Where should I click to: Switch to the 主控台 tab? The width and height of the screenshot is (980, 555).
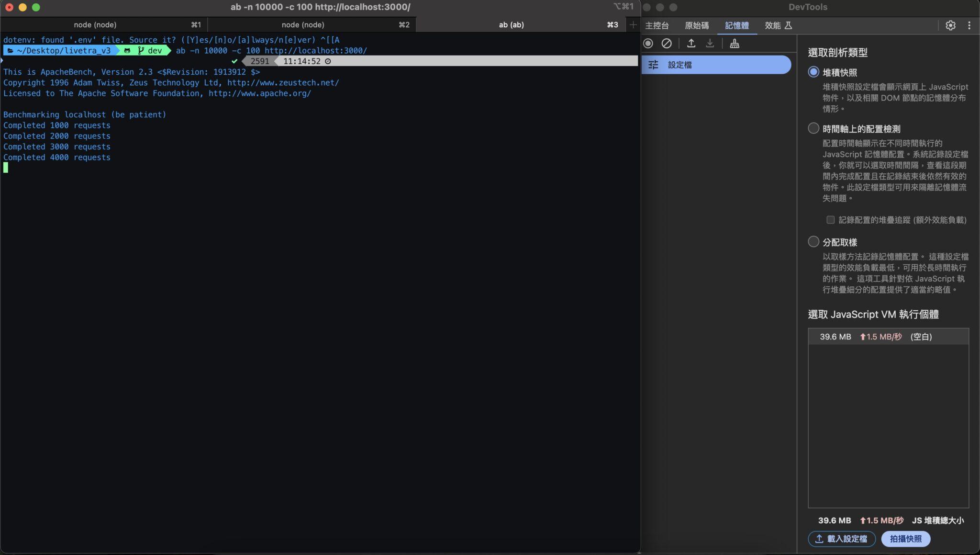[x=657, y=25]
